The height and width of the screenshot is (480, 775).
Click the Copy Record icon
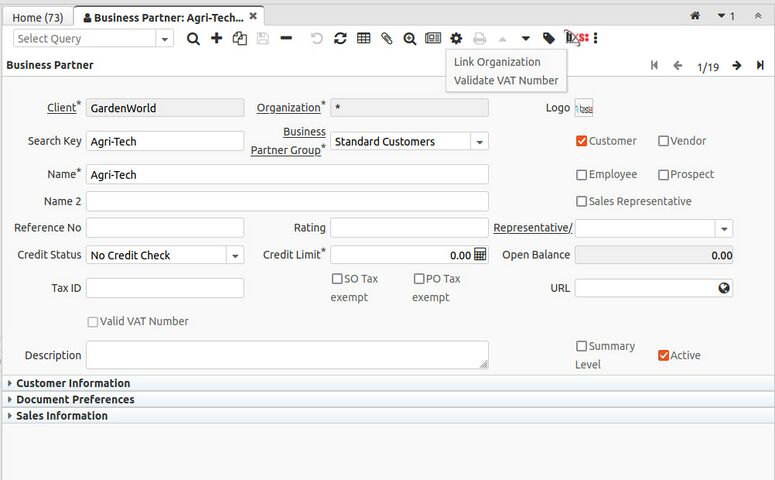(x=239, y=38)
